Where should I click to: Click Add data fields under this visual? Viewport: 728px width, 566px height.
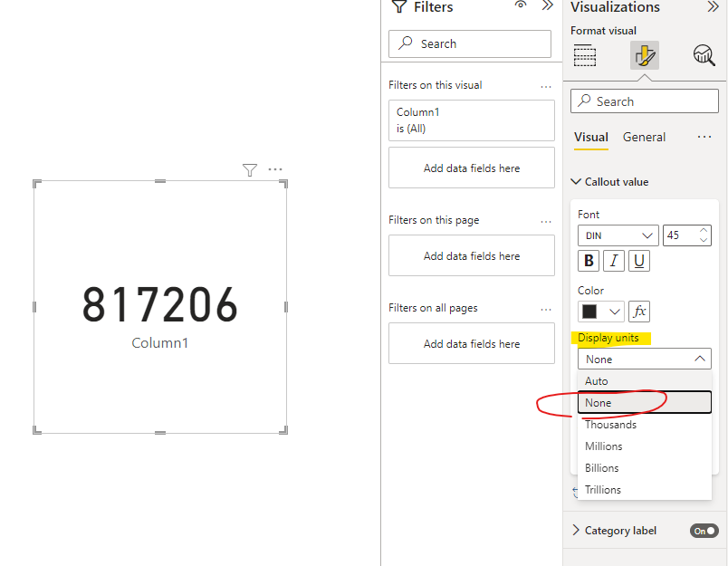point(472,168)
